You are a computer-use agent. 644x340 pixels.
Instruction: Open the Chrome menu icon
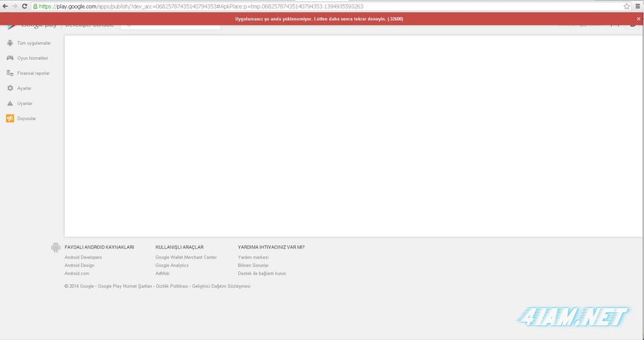638,6
